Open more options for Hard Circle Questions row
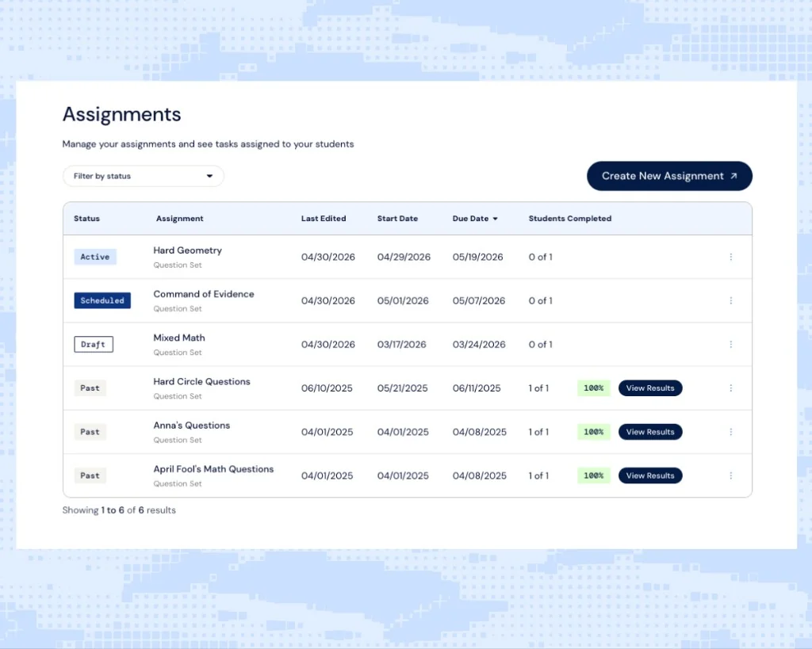Screen dimensions: 812x649 coord(730,388)
